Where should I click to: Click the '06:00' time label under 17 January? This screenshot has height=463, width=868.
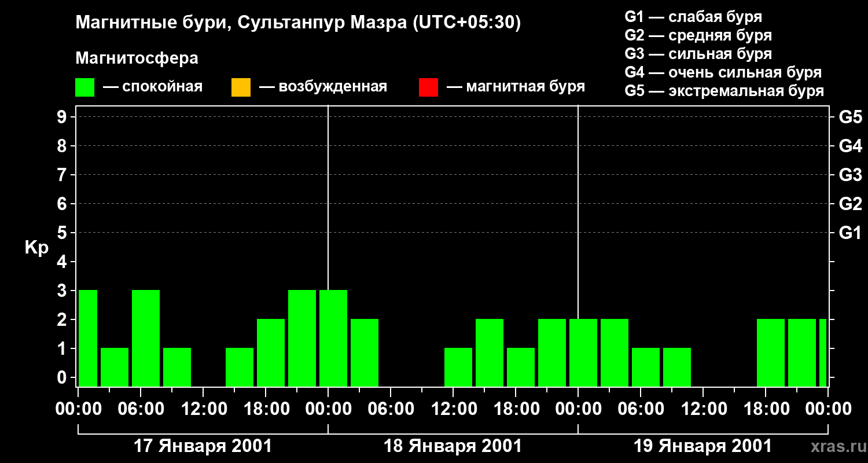pyautogui.click(x=141, y=409)
